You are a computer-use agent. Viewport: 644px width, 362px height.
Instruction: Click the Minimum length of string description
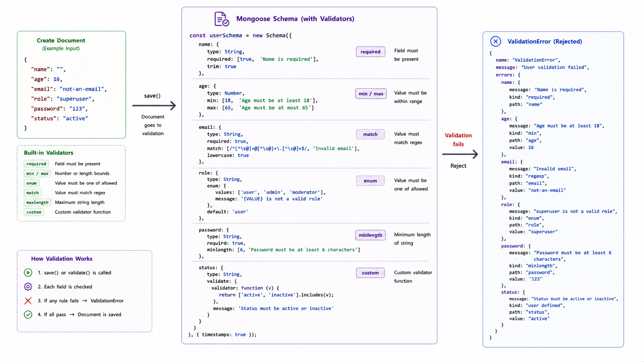pos(412,239)
